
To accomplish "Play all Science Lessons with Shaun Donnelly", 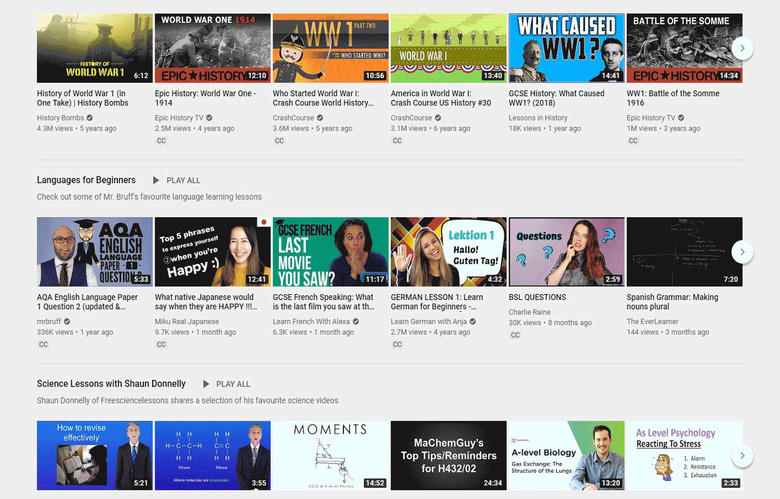I will pyautogui.click(x=226, y=384).
